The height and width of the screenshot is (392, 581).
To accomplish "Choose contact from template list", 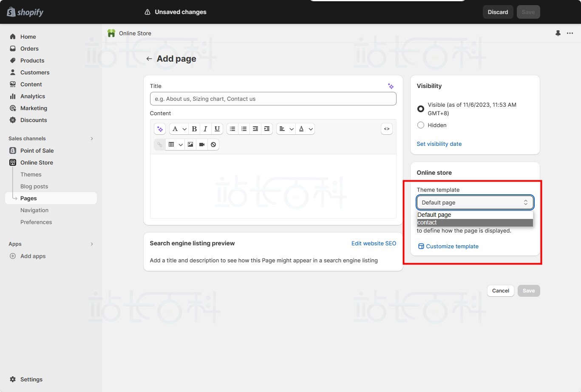I will click(x=475, y=223).
